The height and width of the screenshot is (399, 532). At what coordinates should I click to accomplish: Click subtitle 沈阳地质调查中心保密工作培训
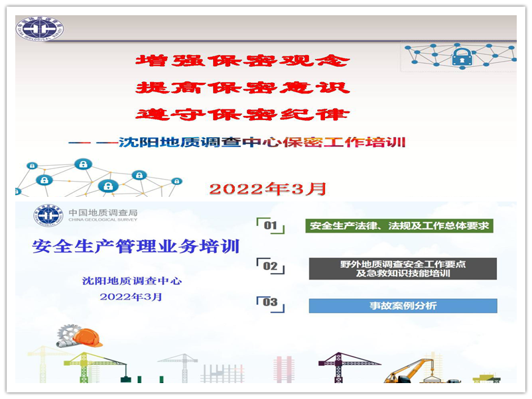click(x=262, y=142)
